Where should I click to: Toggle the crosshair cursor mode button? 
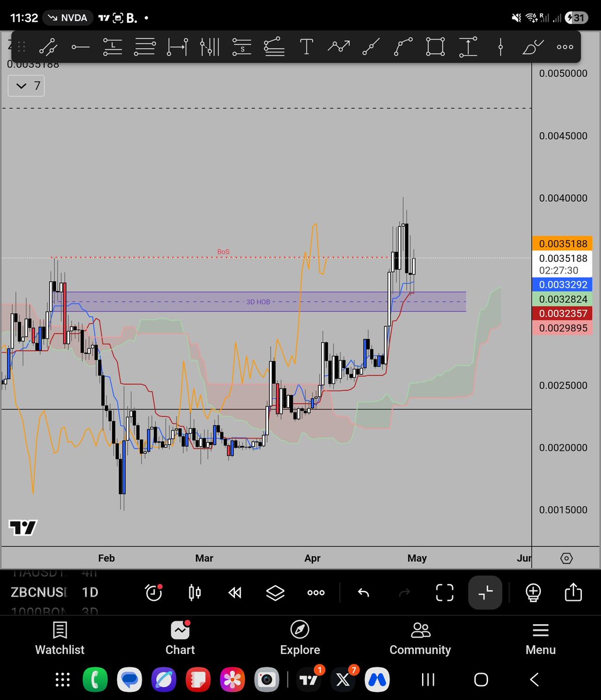485,593
